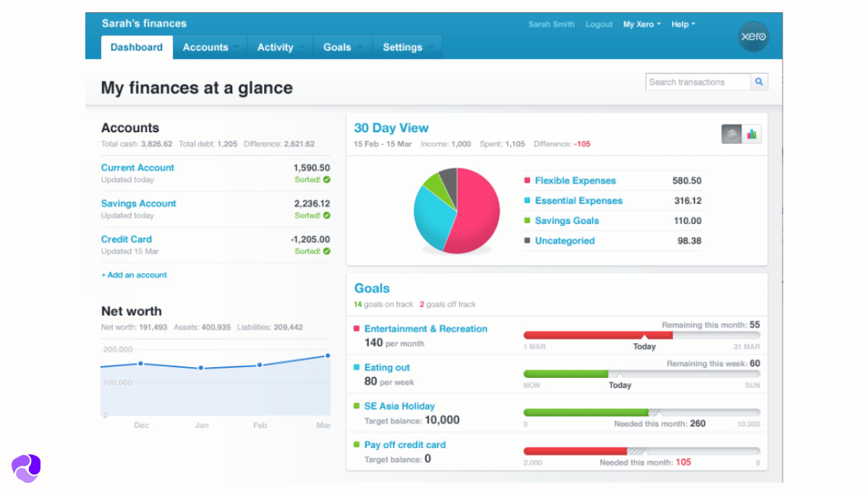Click the grey Uncategorized legend square
Viewport: 868px width, 495px height.
click(527, 241)
